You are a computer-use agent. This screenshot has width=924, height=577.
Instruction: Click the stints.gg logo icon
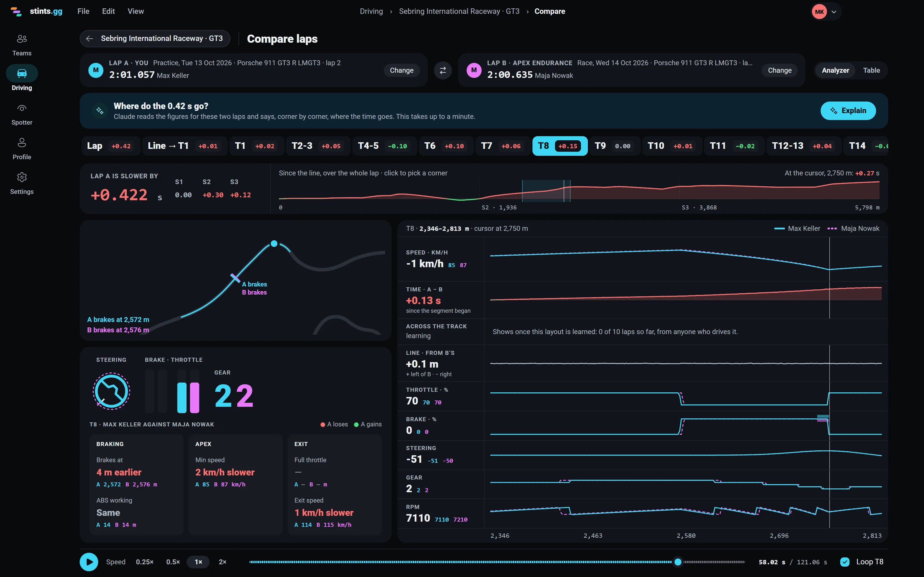(16, 12)
